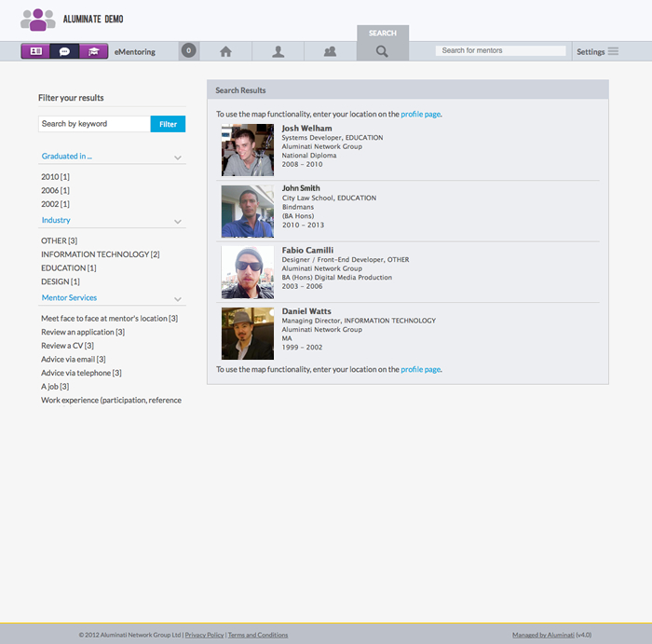Click the 'Search by keyword' input field
This screenshot has height=644, width=652.
coord(93,124)
